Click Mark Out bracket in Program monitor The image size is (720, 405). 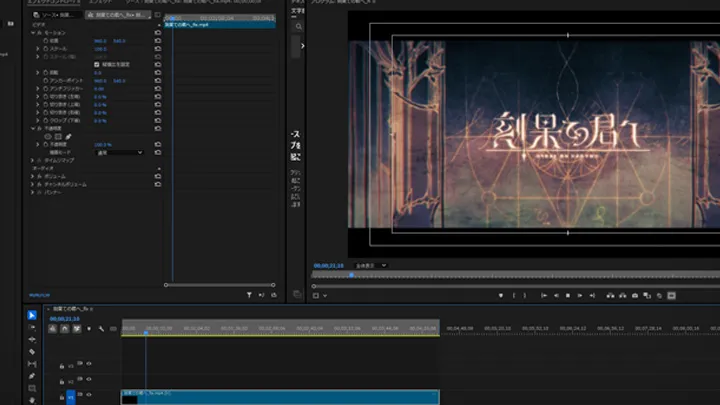pos(525,296)
